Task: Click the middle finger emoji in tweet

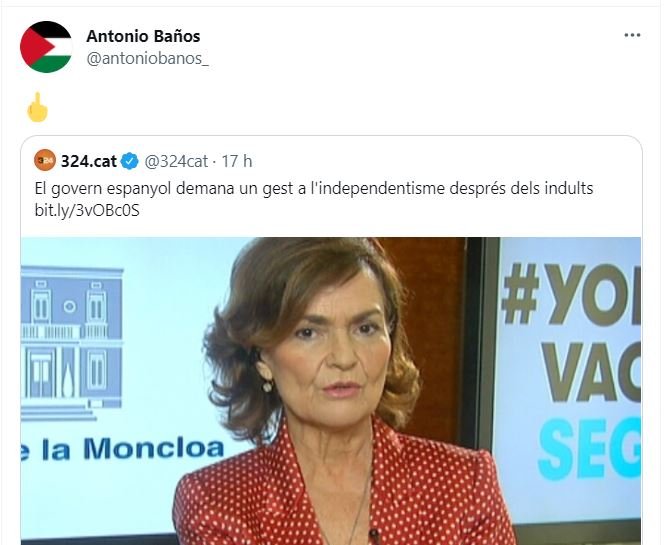Action: 37,107
